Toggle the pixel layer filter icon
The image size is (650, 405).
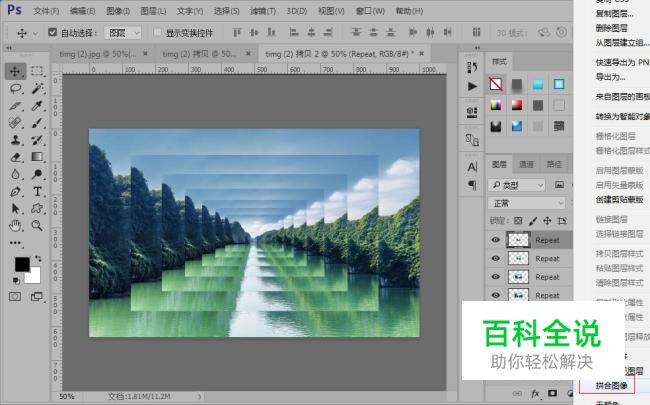(x=559, y=185)
